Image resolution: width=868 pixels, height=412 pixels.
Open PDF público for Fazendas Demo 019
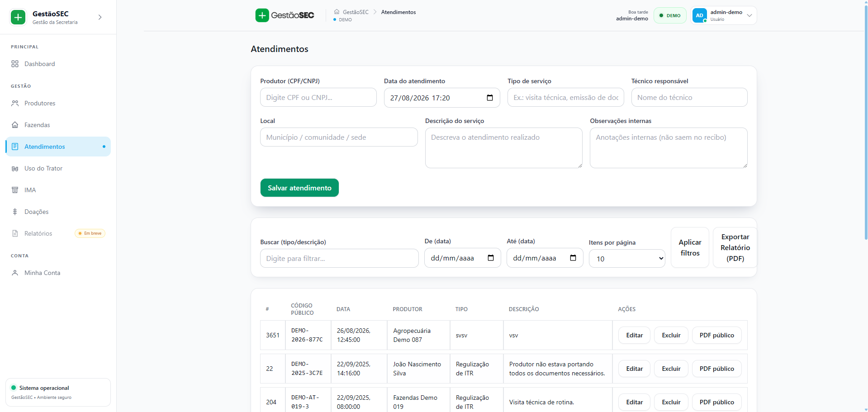(717, 402)
